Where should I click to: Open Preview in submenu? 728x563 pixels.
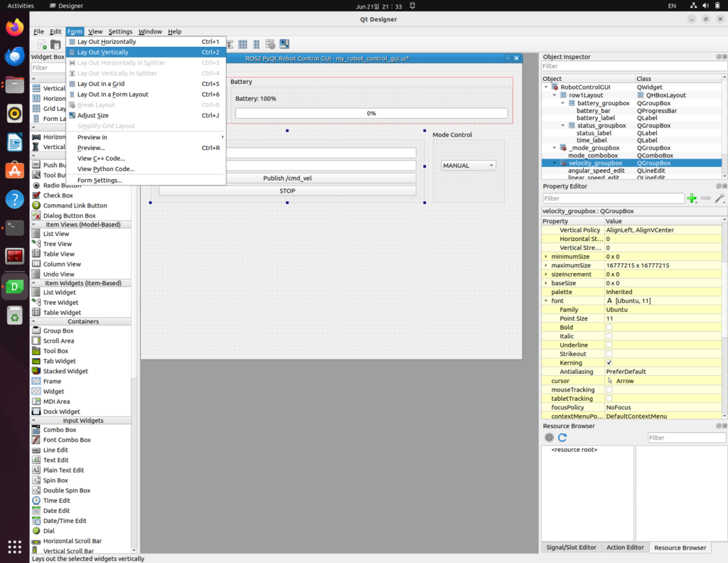[146, 137]
